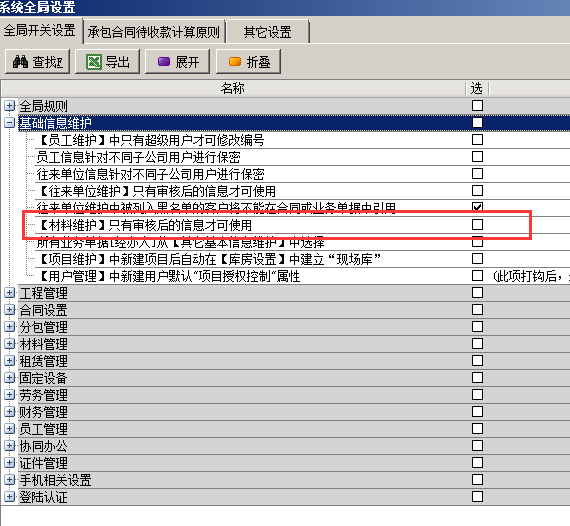Check the 【材料维护】只有审核后的信息才可使用 checkbox
This screenshot has height=526, width=570.
477,224
